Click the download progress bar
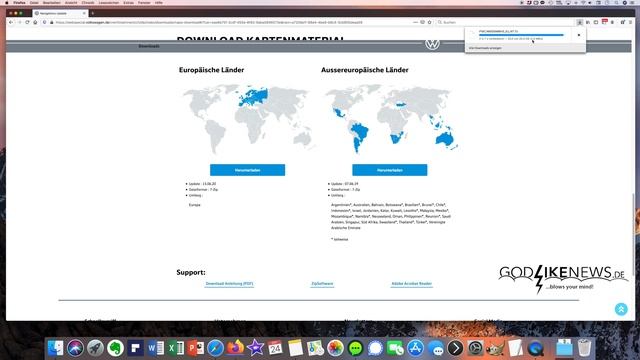 click(x=521, y=35)
